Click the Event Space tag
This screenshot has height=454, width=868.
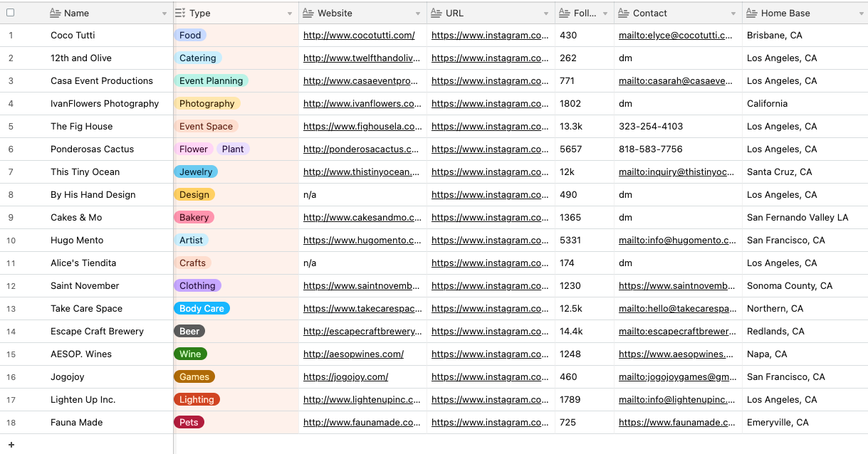coord(206,126)
